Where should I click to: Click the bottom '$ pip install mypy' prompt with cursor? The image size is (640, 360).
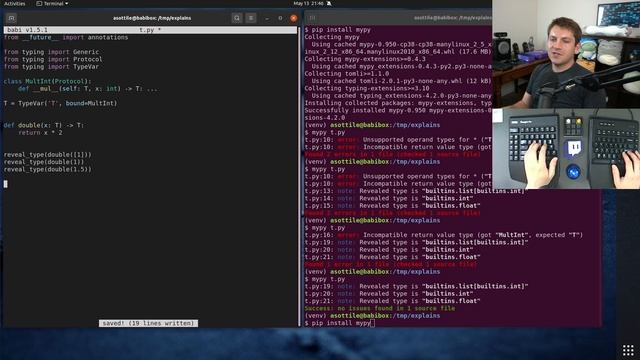pyautogui.click(x=340, y=323)
